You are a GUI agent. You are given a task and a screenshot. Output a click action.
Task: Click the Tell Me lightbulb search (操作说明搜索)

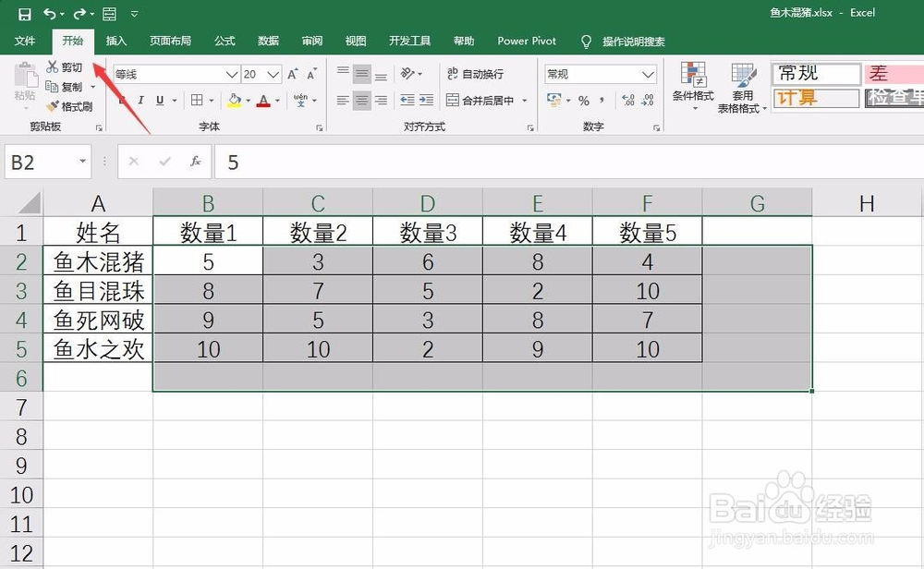622,42
